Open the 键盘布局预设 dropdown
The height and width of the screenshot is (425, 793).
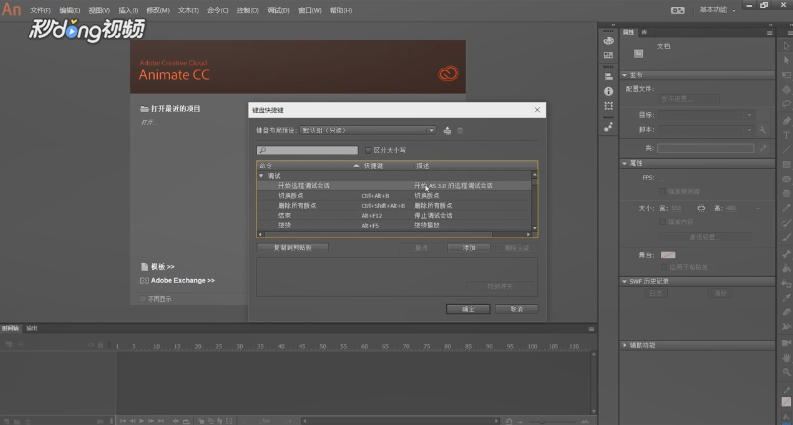[x=368, y=130]
